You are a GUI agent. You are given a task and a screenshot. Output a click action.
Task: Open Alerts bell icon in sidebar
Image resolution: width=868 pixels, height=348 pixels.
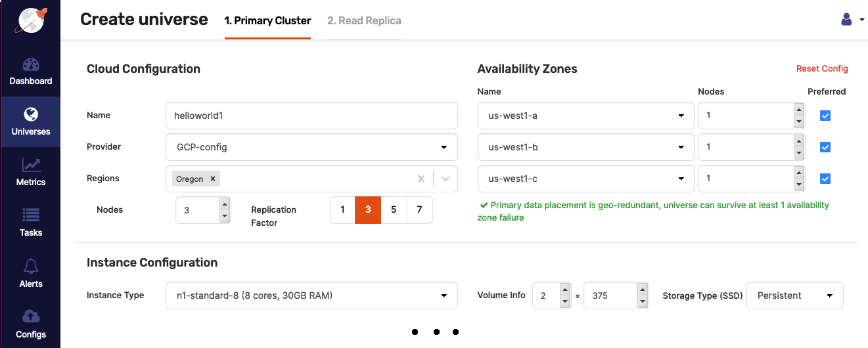coord(31,267)
